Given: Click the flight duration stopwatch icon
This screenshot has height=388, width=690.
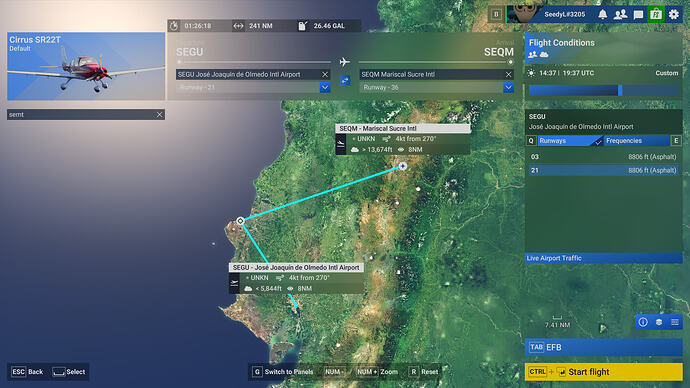Looking at the screenshot, I should (174, 26).
